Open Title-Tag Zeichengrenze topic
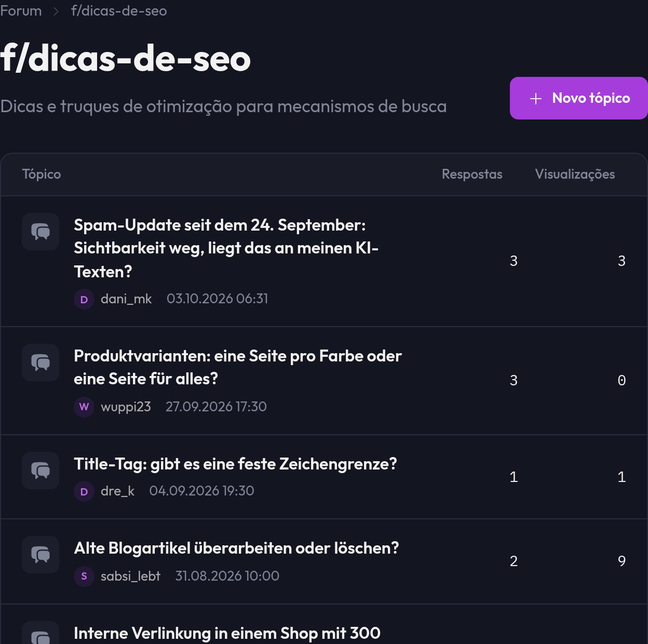648x644 pixels. coord(235,464)
